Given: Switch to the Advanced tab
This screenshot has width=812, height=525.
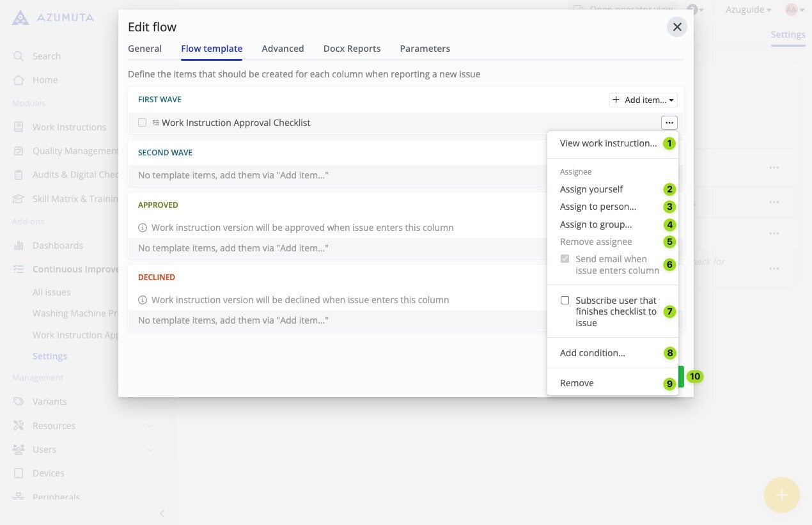Looking at the screenshot, I should [x=283, y=49].
